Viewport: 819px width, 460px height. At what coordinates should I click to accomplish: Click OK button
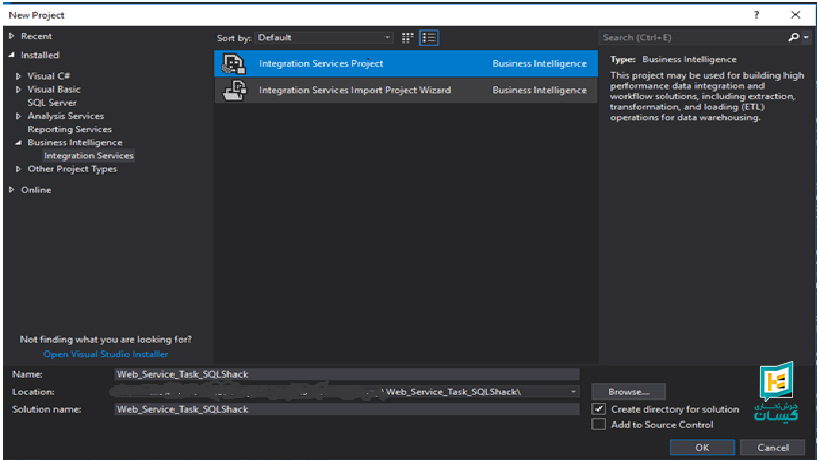(702, 447)
